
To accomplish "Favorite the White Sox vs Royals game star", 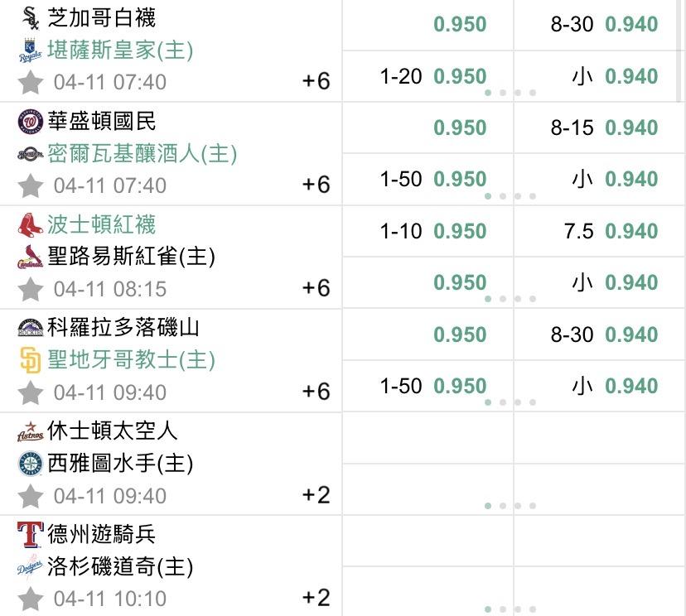I will (31, 82).
